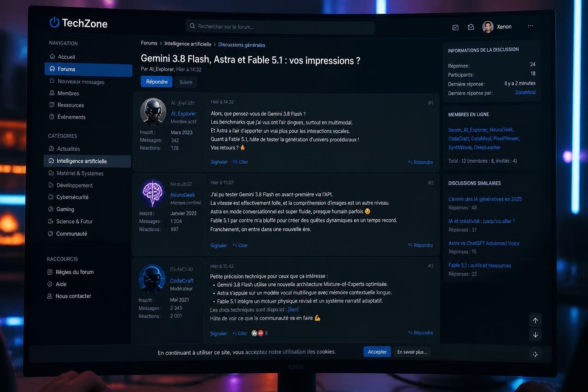Click the #2 post permalink
588x392 pixels.
[431, 183]
